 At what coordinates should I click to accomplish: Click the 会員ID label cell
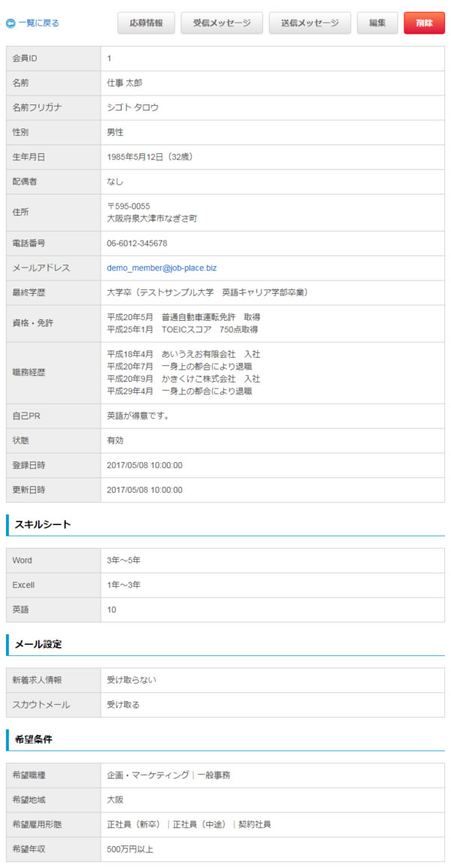(53, 58)
